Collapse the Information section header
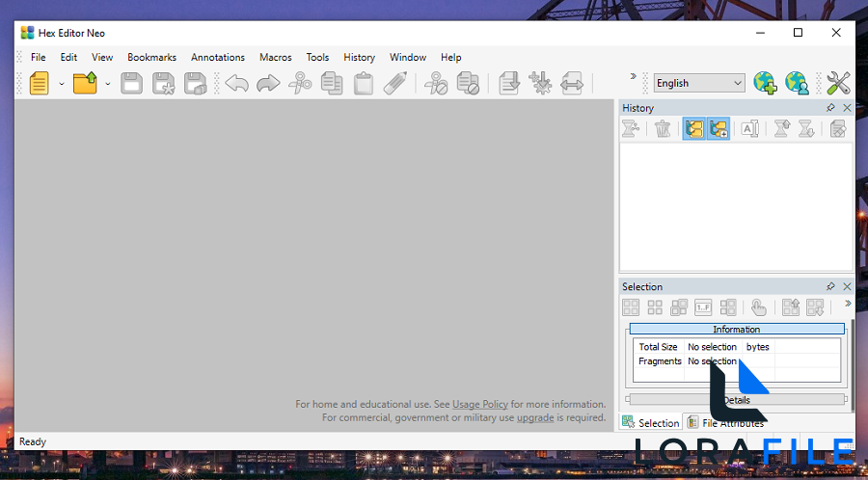868x480 pixels. coord(737,329)
